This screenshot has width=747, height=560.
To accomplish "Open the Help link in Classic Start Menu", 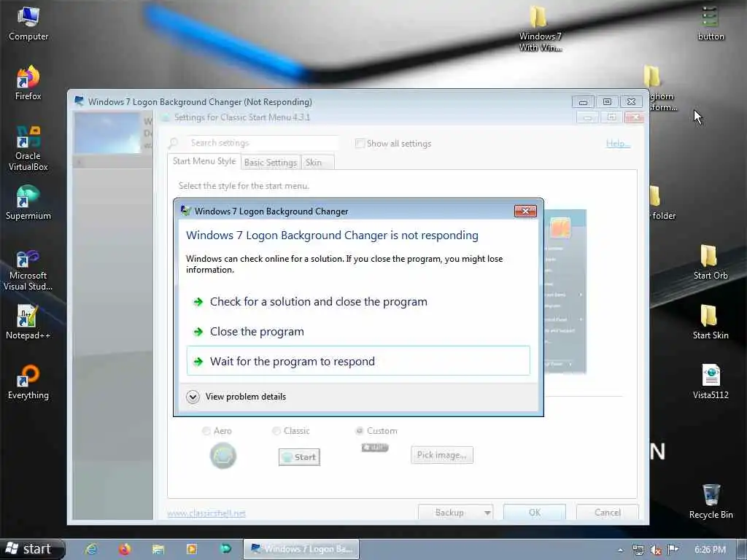I will coord(618,144).
